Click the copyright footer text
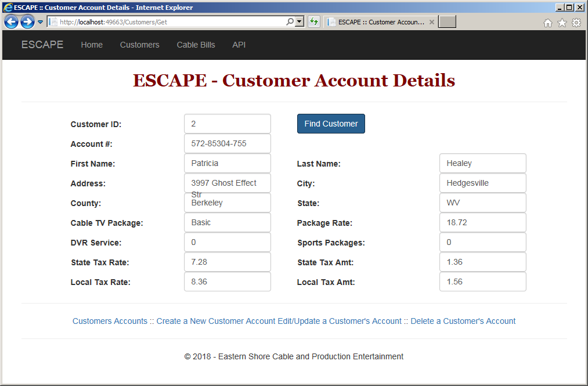This screenshot has width=588, height=386. point(294,356)
